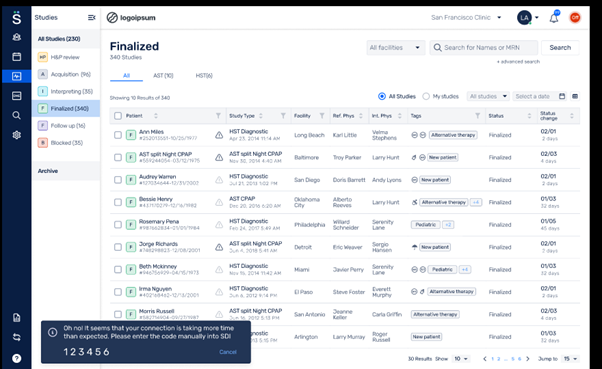Open the studies monitor icon in left navigation
The height and width of the screenshot is (369, 602).
click(17, 76)
